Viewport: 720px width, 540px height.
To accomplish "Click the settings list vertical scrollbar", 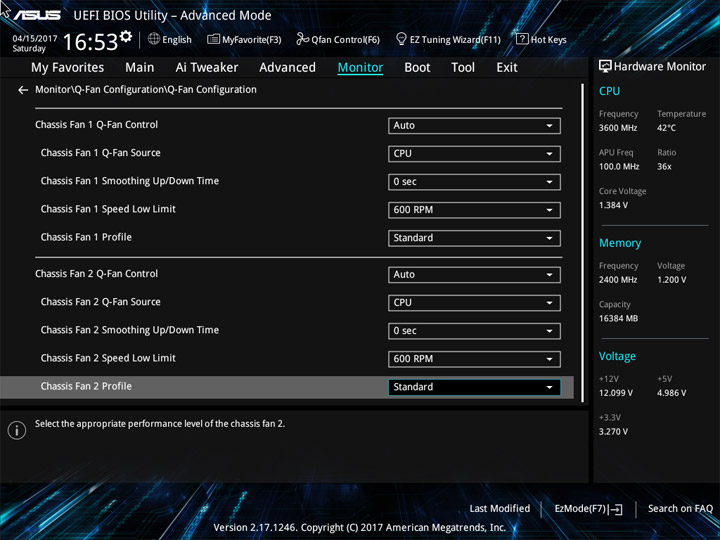I will (x=583, y=243).
